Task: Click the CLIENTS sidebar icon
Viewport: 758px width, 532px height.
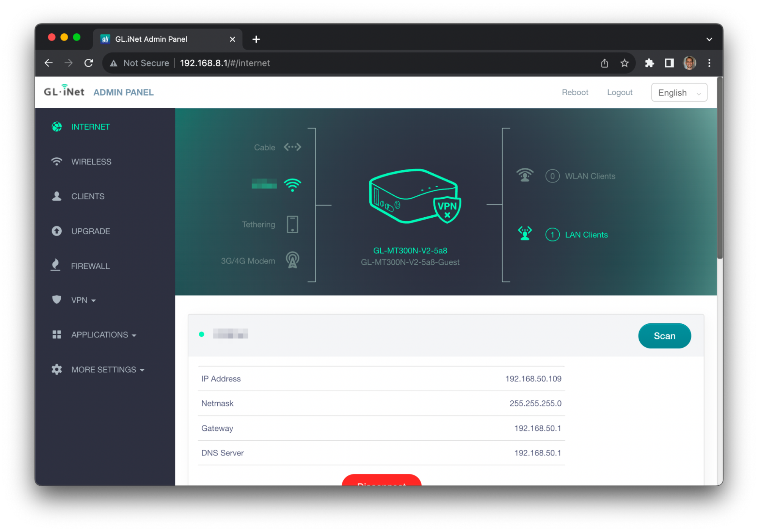Action: (56, 196)
